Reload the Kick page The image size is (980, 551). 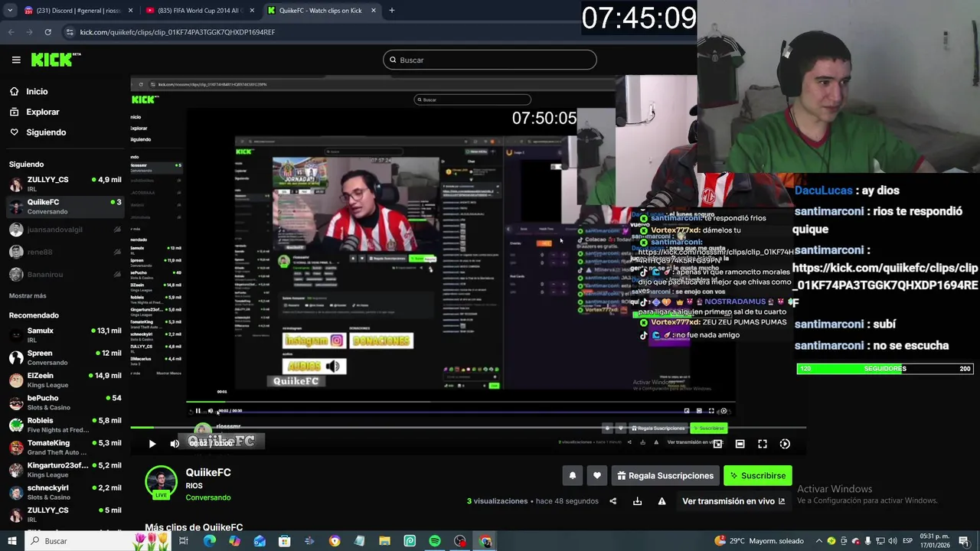point(47,32)
